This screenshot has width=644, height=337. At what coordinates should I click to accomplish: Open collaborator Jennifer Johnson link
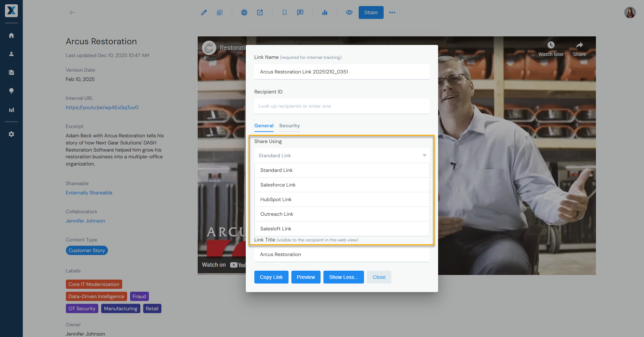pyautogui.click(x=85, y=221)
